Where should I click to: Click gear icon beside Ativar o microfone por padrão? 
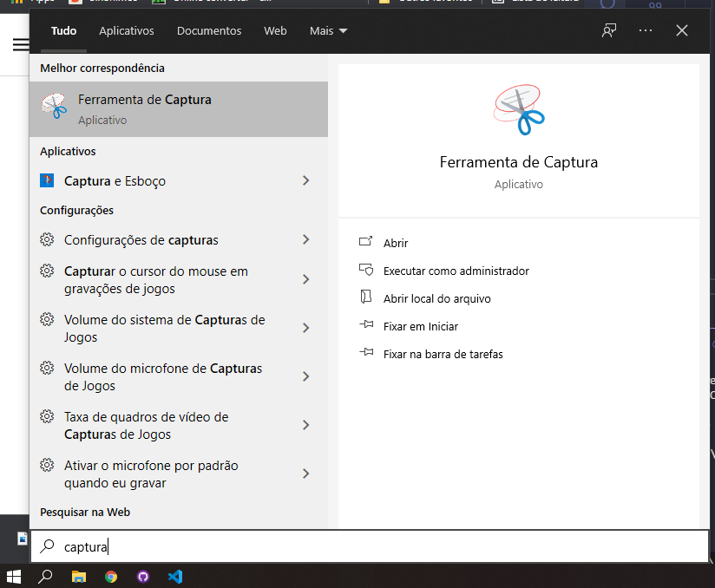click(47, 465)
